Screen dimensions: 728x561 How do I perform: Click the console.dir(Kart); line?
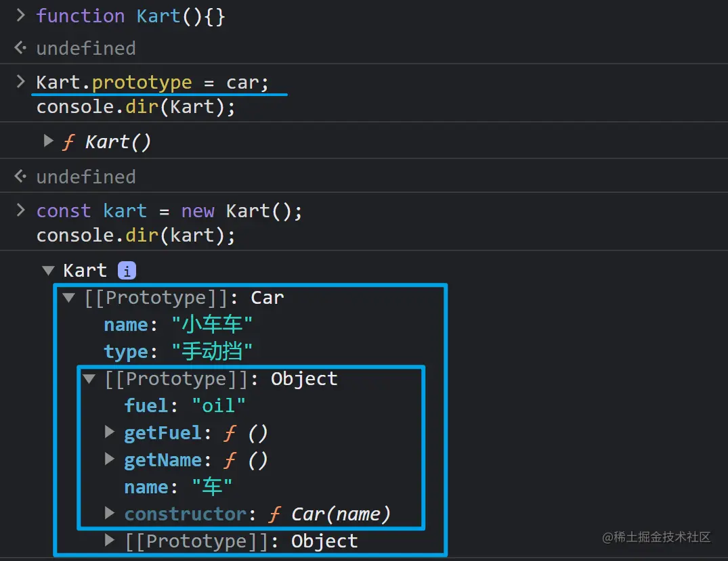pyautogui.click(x=135, y=107)
